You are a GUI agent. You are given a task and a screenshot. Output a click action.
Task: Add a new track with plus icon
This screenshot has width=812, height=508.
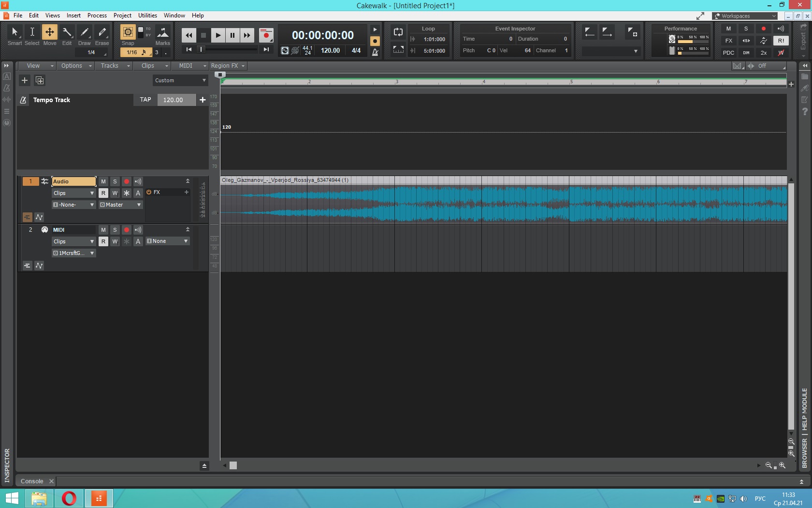pos(25,80)
